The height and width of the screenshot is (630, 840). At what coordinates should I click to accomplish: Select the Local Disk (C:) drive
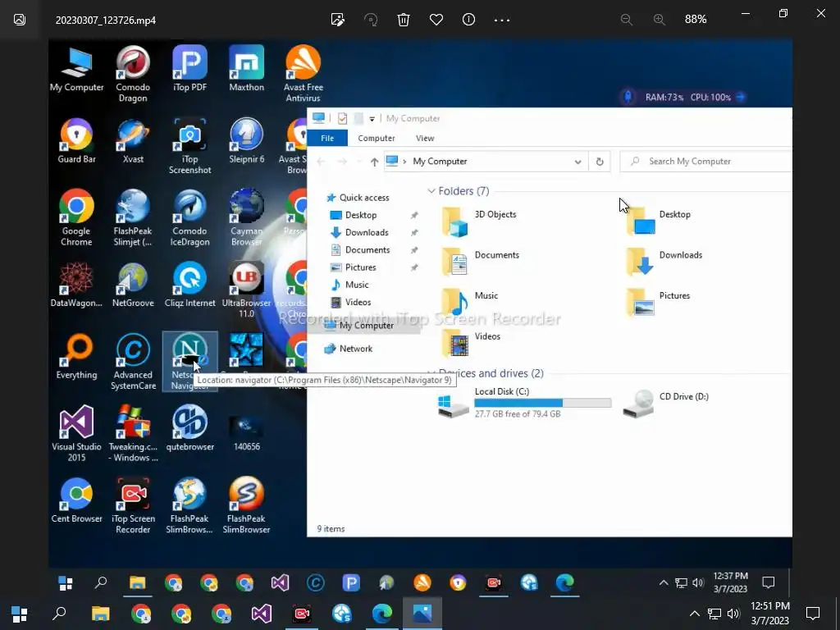[524, 402]
